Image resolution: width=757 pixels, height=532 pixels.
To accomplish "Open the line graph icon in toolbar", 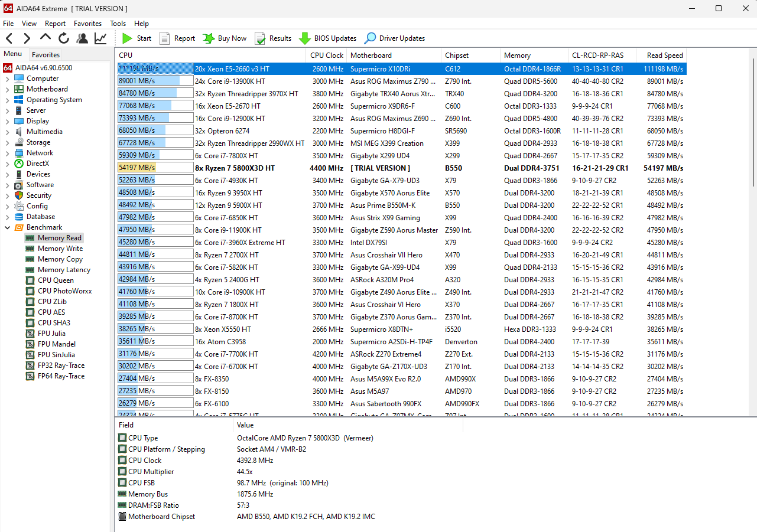I will coord(100,38).
